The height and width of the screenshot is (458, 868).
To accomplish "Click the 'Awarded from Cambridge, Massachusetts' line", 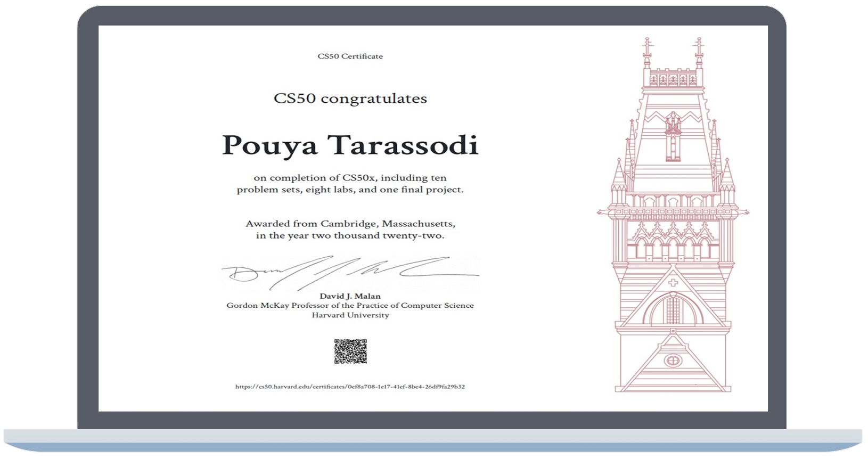I will click(350, 224).
